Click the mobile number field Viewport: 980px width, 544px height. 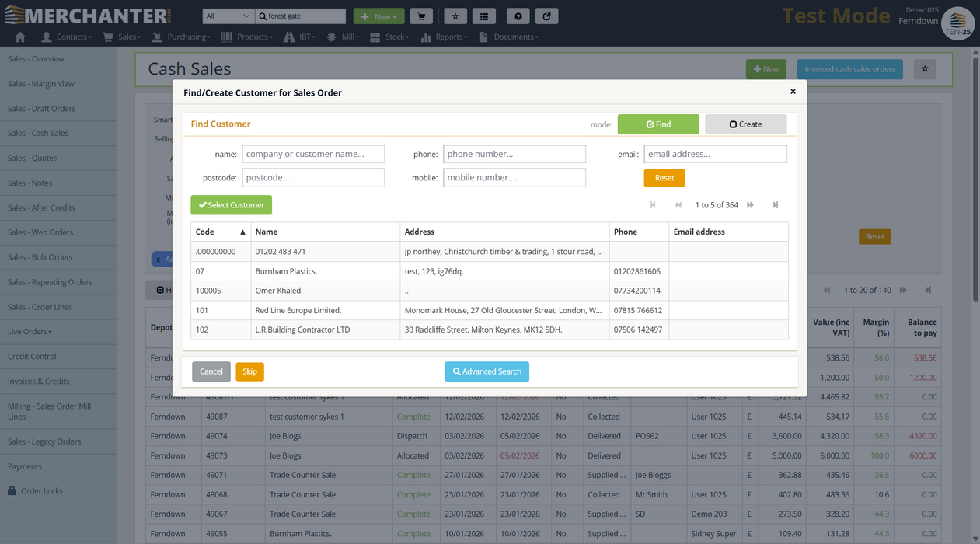(x=514, y=178)
